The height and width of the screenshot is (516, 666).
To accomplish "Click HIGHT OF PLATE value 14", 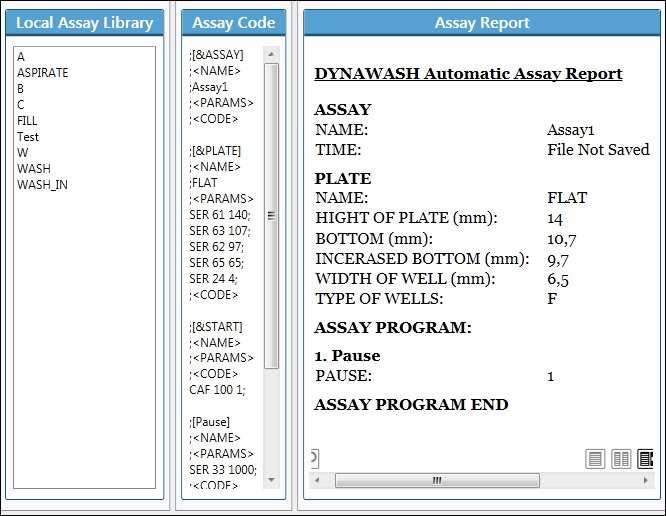I will click(x=555, y=218).
